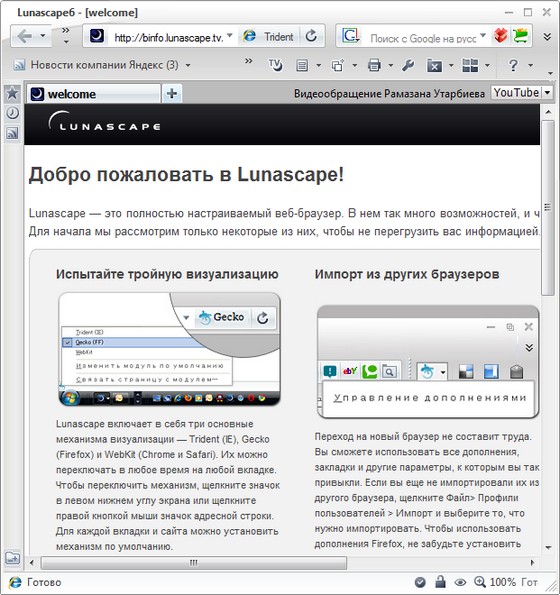Click the horizontal scrollbar thumb
The height and width of the screenshot is (595, 560).
click(x=193, y=562)
